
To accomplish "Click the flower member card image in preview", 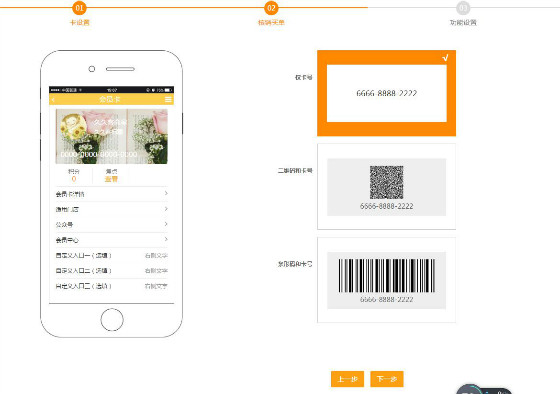I will coord(111,136).
